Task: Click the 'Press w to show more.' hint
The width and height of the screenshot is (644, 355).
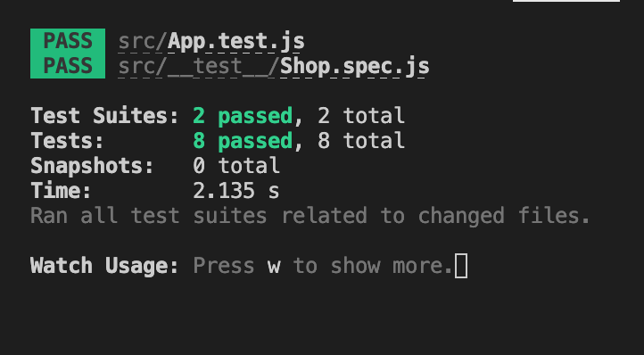Action: 323,266
